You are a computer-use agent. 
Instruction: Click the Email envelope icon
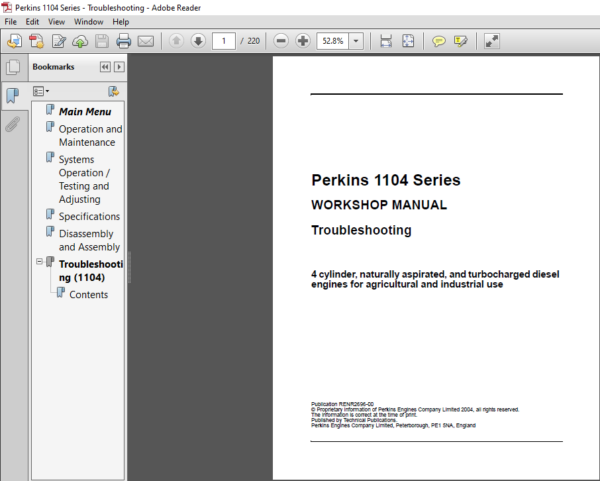(145, 41)
